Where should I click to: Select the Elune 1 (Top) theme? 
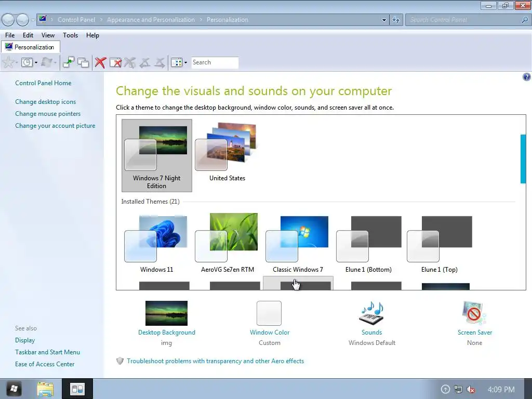[440, 243]
